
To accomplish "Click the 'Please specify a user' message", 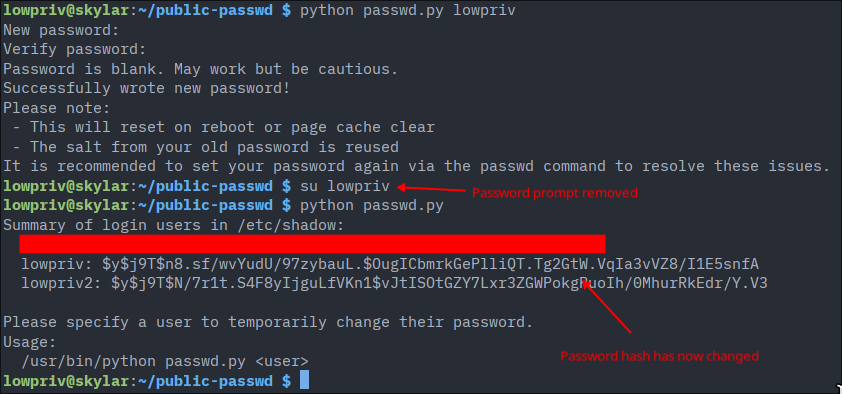I will coord(268,322).
